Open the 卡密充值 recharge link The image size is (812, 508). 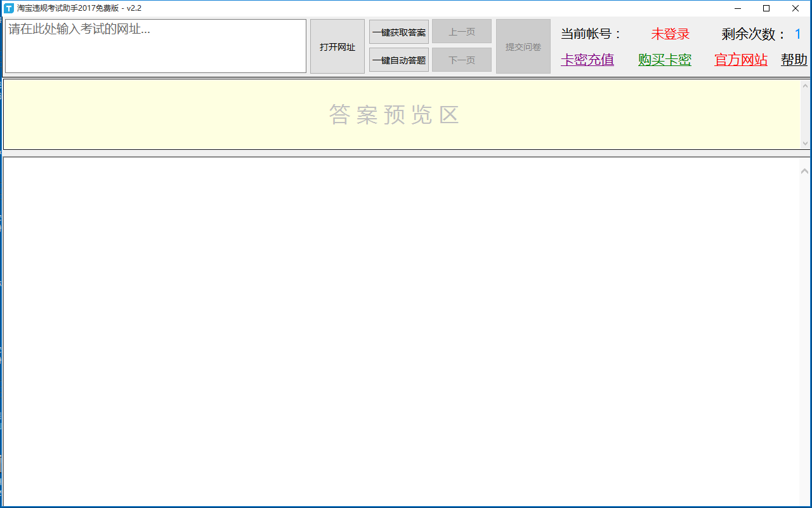coord(587,60)
